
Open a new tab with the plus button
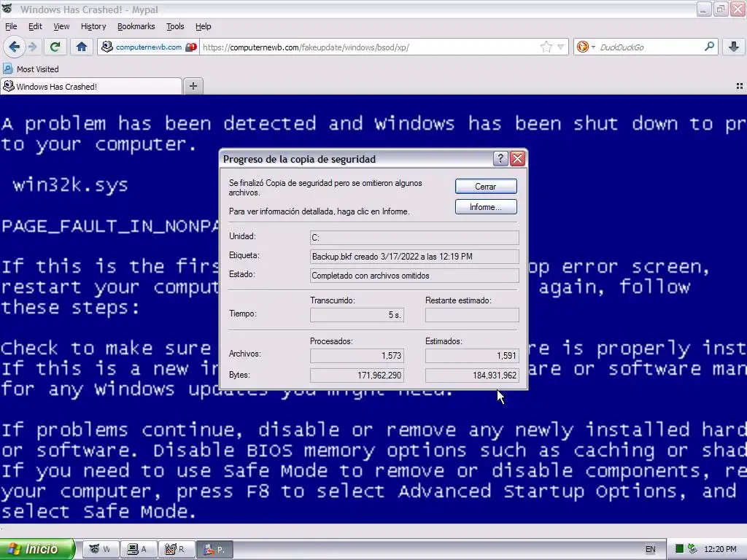[x=193, y=86]
